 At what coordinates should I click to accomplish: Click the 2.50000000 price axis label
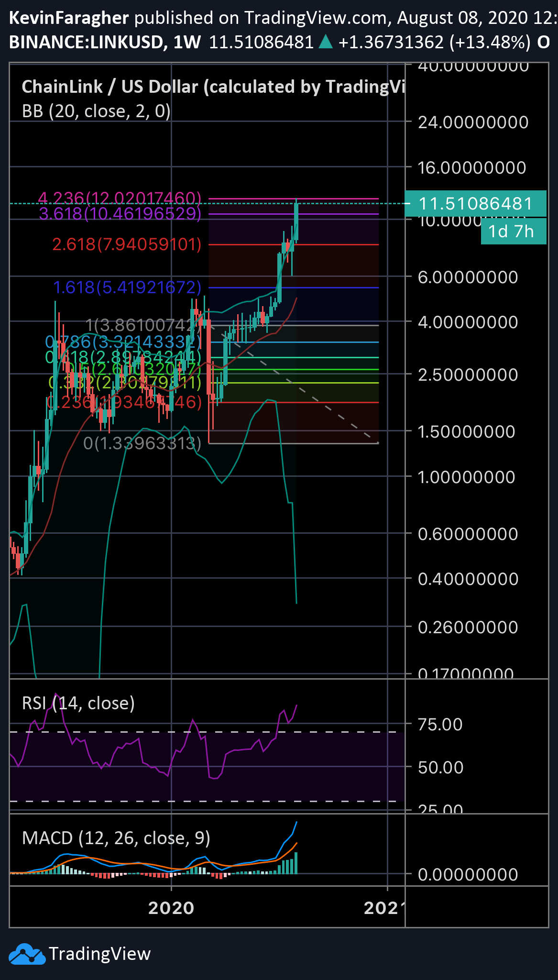tap(468, 374)
